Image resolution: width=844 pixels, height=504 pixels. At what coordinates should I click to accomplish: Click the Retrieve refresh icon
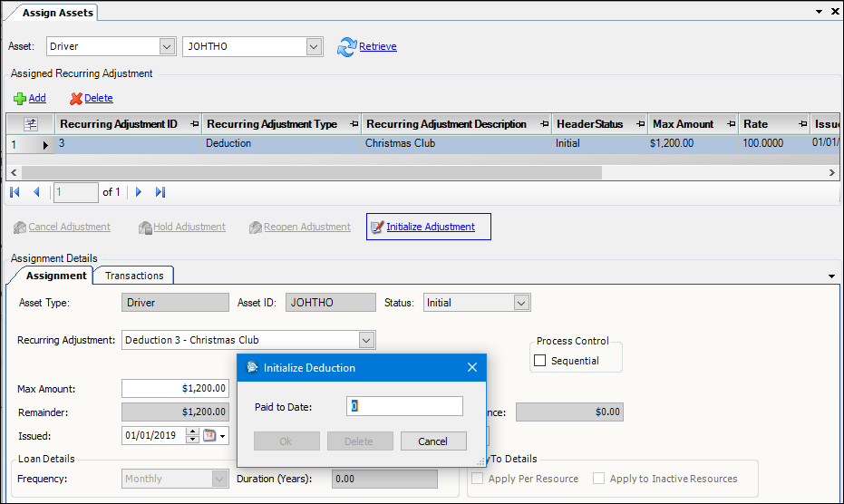click(346, 47)
